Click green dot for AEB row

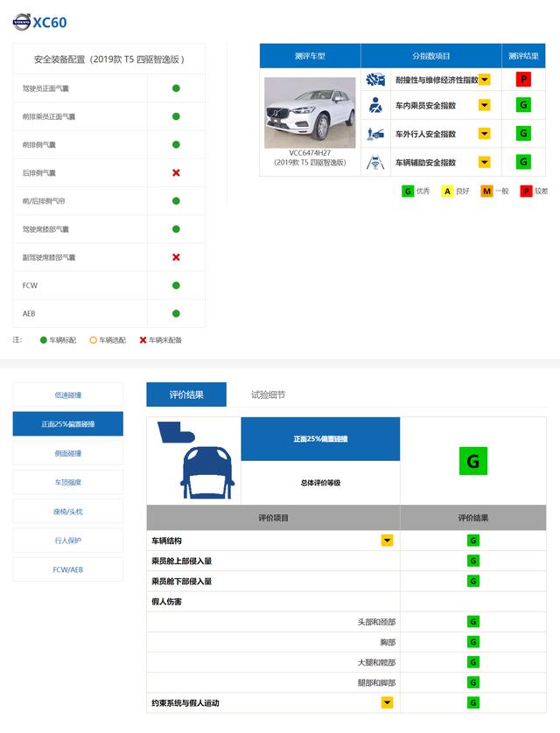click(176, 313)
